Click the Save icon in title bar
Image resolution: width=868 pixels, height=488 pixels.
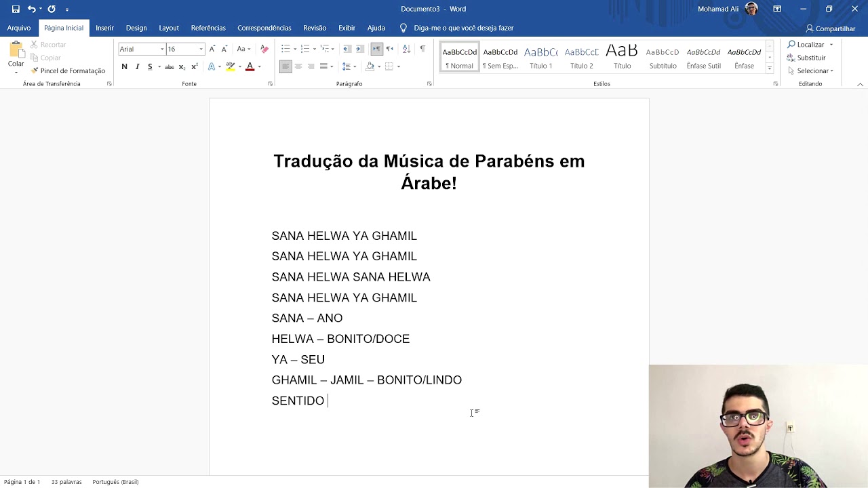[x=16, y=9]
